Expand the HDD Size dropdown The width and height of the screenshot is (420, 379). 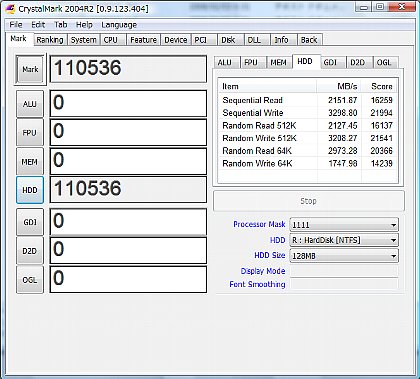coord(344,256)
